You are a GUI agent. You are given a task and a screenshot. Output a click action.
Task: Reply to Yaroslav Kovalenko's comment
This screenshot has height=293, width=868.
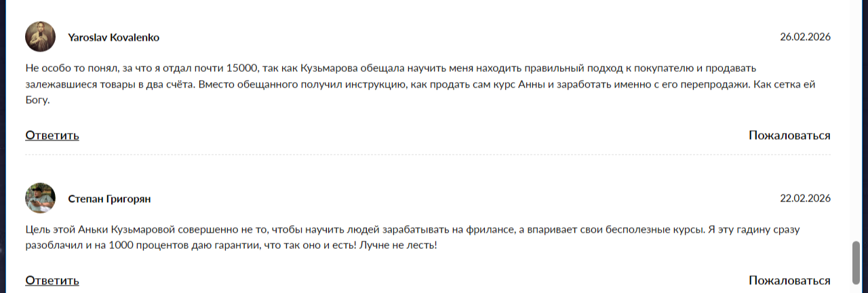tap(52, 135)
